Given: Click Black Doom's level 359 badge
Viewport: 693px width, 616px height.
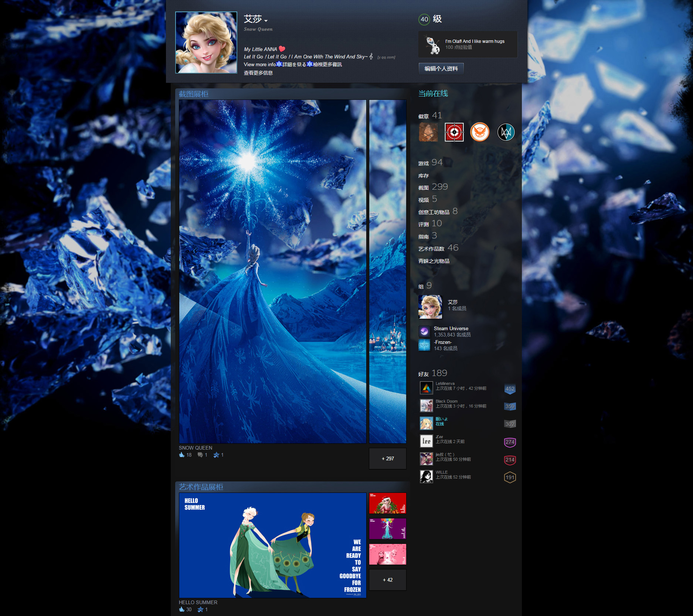Looking at the screenshot, I should [510, 406].
